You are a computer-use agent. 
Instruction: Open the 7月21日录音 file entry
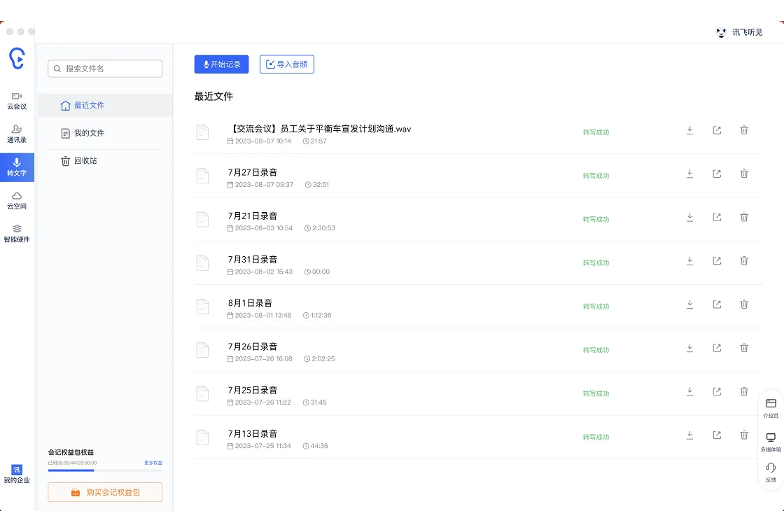point(478,220)
